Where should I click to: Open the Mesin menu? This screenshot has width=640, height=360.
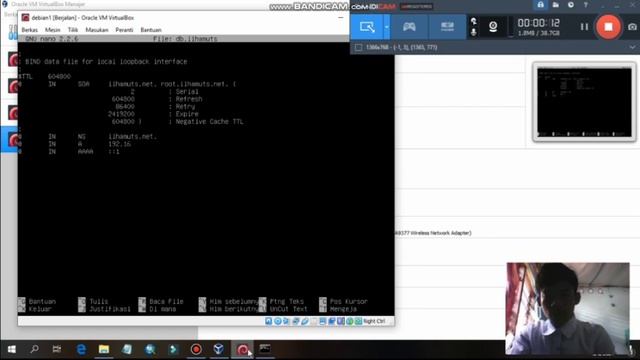coord(52,30)
